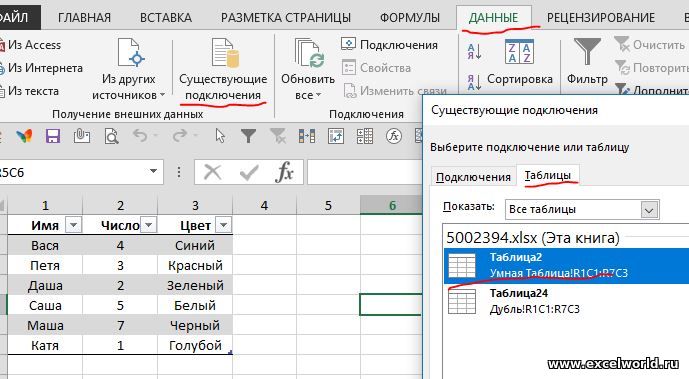Sort descending Я to А
This screenshot has width=689, height=379.
pos(475,83)
